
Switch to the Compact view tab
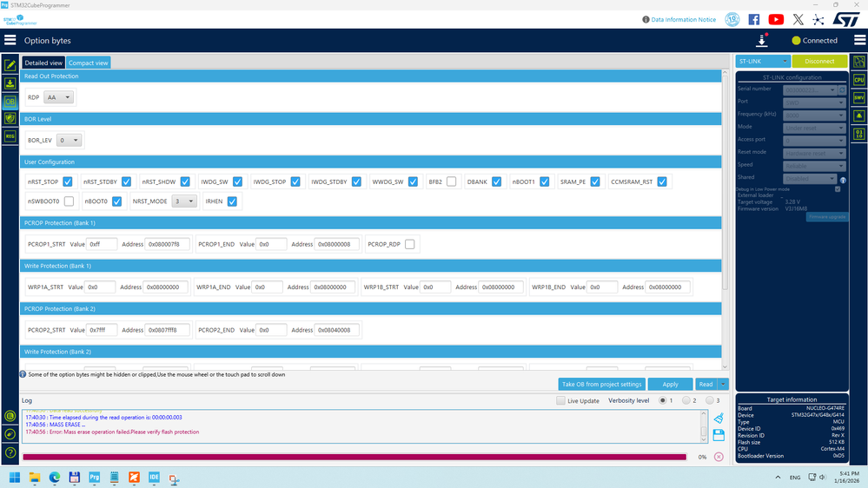88,63
